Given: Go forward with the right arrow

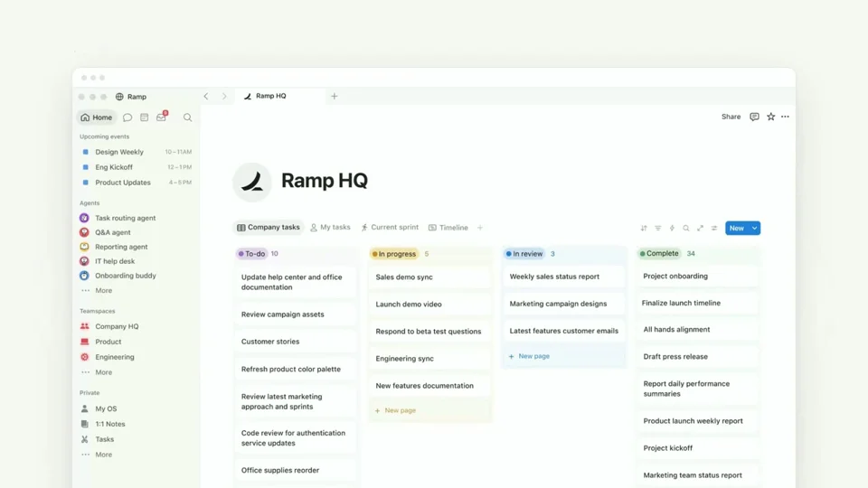Looking at the screenshot, I should tap(224, 97).
